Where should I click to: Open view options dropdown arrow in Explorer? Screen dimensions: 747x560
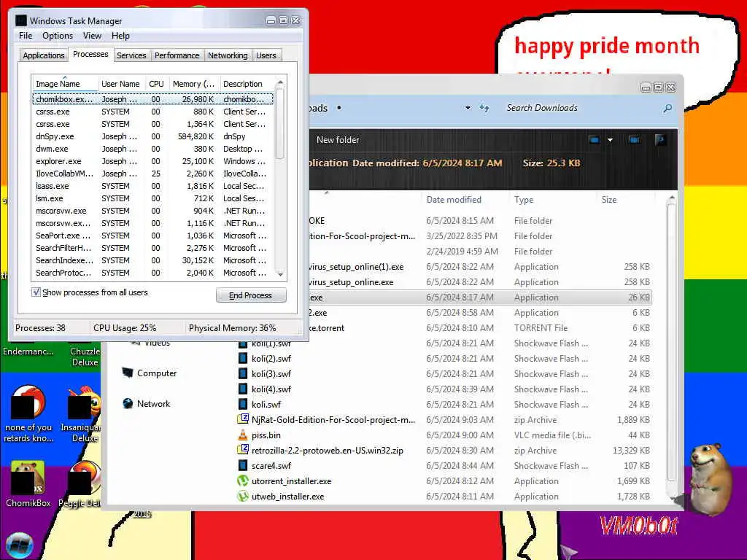[x=610, y=140]
